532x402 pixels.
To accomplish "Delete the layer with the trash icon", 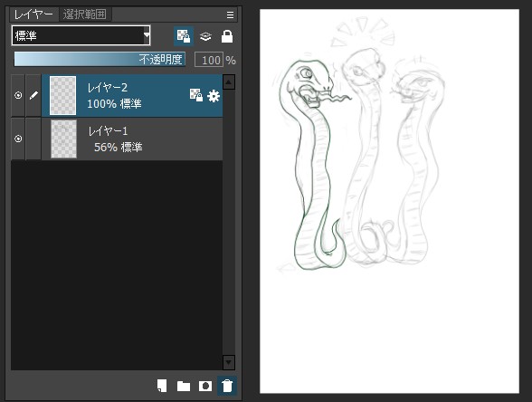I will point(227,386).
